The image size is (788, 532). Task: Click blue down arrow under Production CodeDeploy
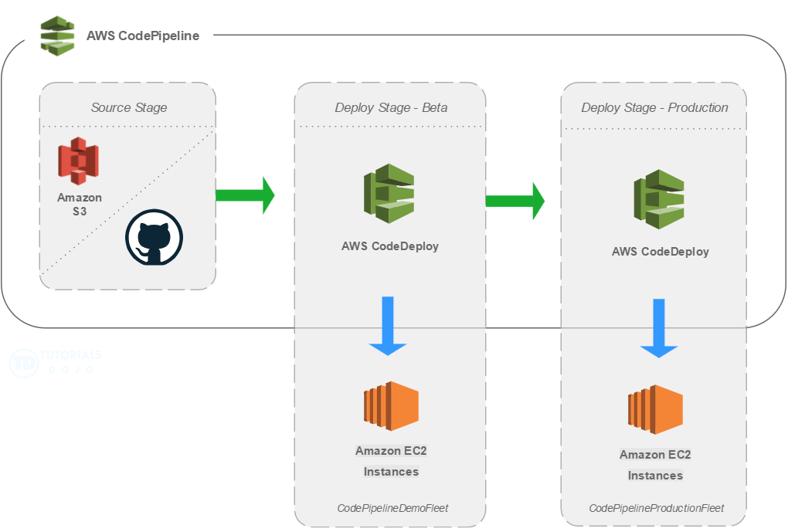(x=659, y=328)
